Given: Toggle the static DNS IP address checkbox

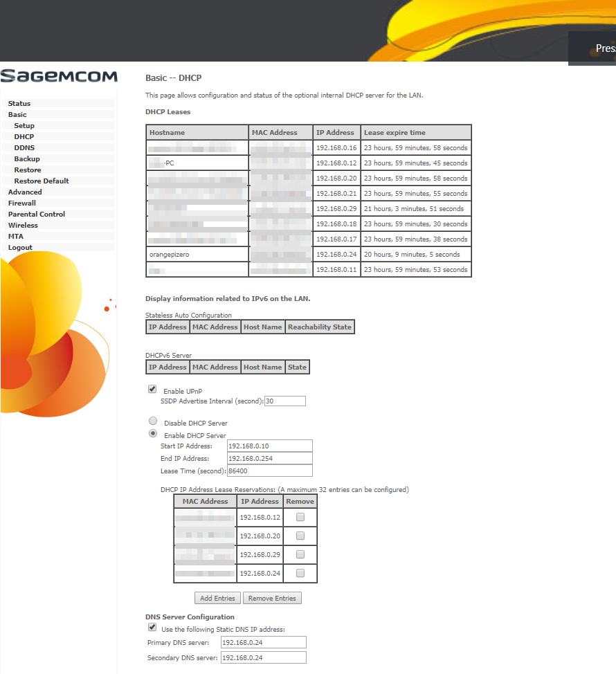Looking at the screenshot, I should point(152,628).
